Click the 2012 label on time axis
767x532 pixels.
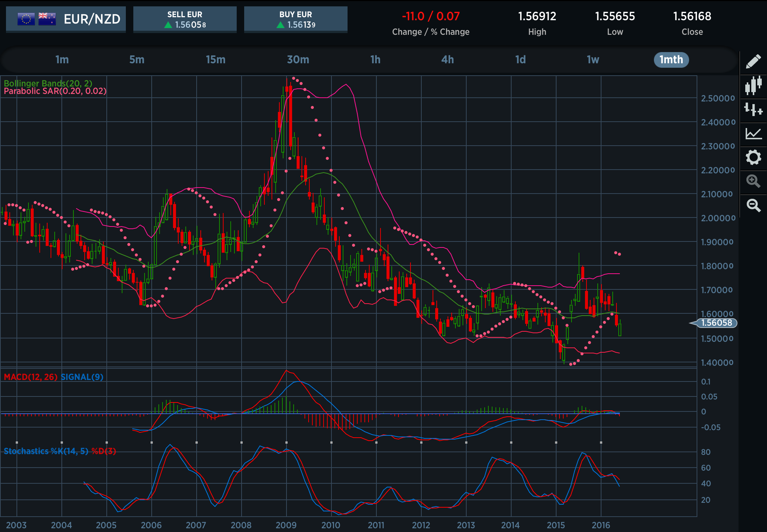[421, 525]
